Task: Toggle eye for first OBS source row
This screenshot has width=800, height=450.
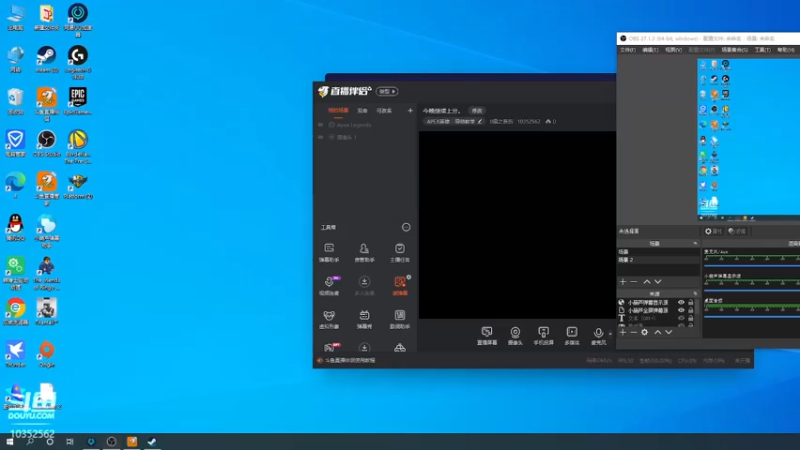Action: 681,303
